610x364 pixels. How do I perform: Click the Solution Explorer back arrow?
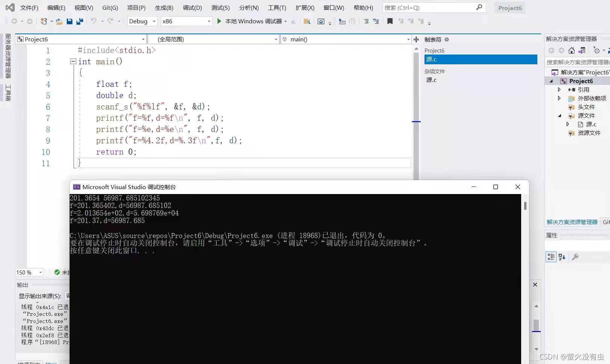tap(551, 50)
